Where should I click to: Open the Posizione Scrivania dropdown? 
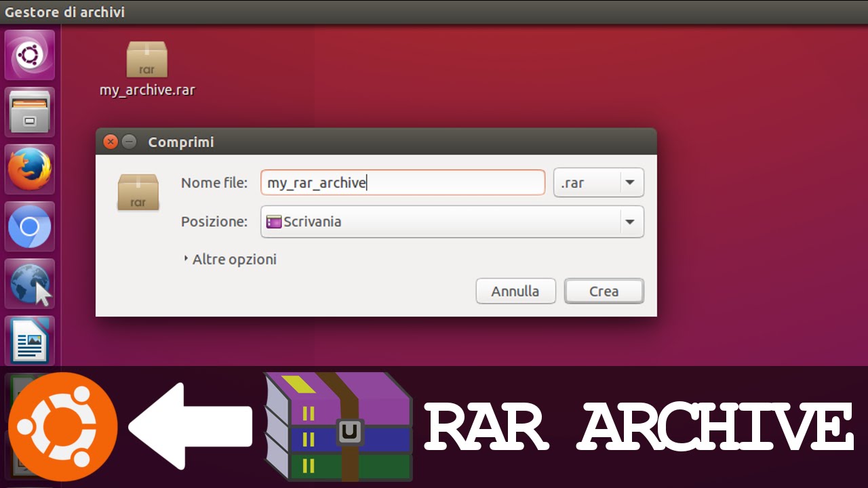452,222
